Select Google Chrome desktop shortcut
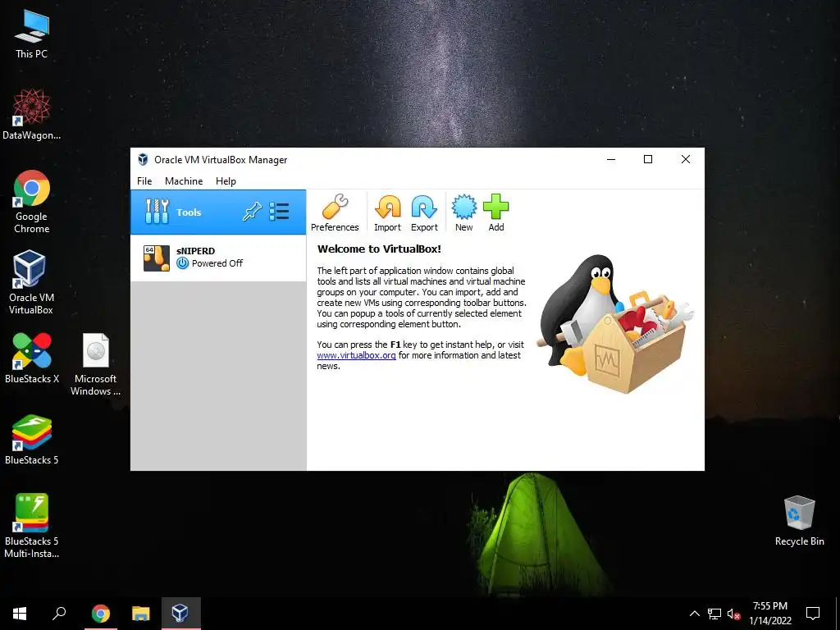This screenshot has height=630, width=840. click(x=32, y=202)
